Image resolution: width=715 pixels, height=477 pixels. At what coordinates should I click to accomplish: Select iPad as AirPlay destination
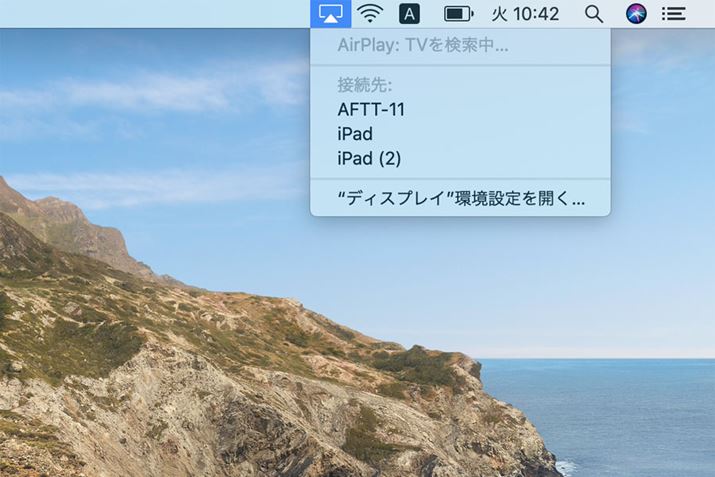tap(460, 134)
